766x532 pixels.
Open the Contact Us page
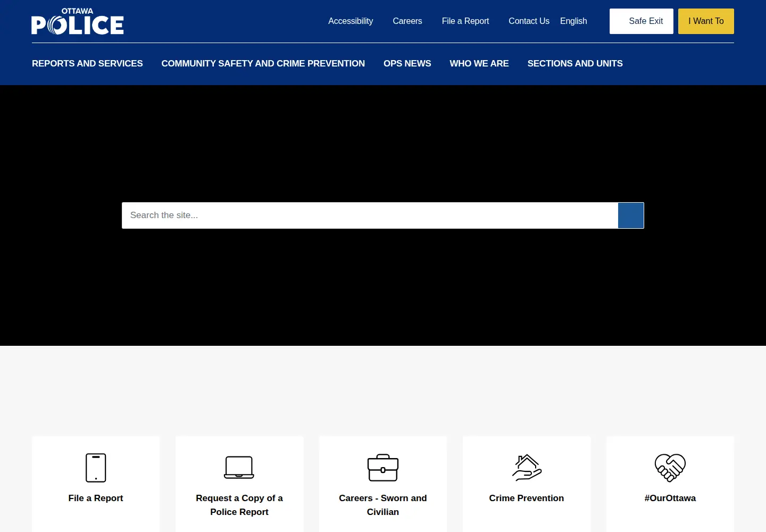click(529, 21)
